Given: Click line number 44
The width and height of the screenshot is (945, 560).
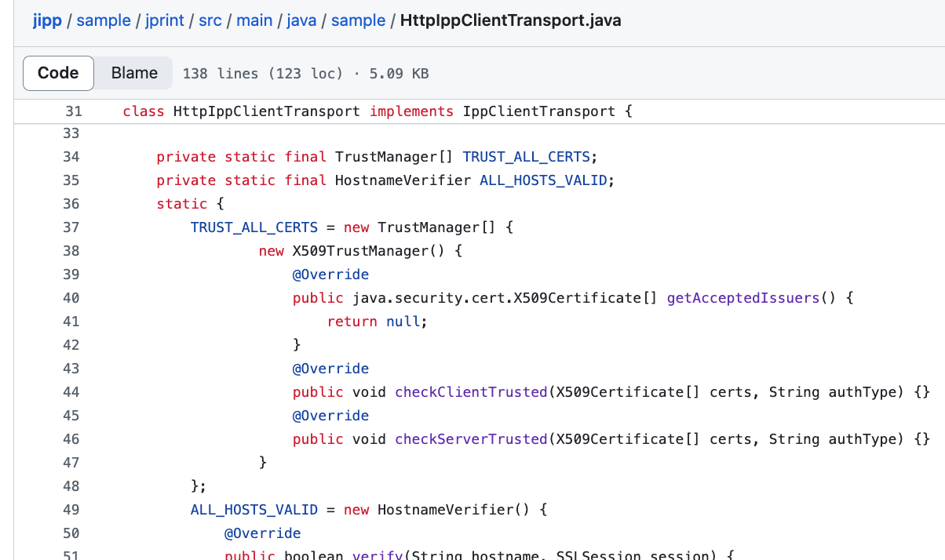Looking at the screenshot, I should [x=71, y=392].
